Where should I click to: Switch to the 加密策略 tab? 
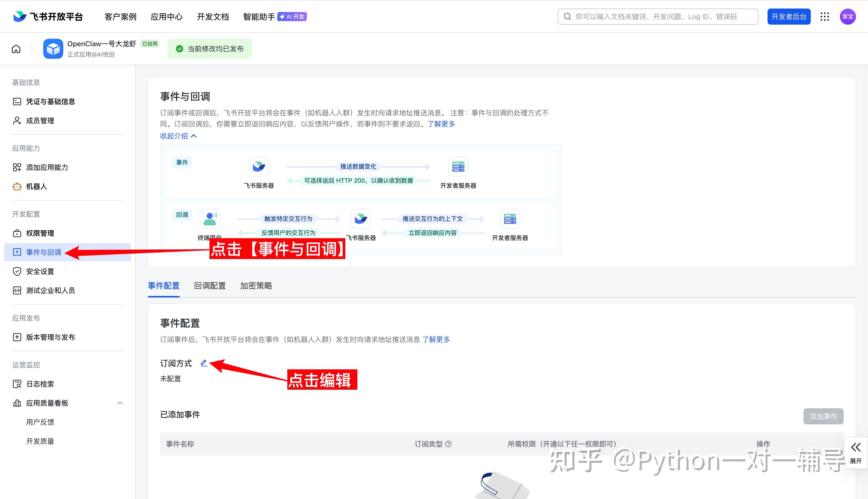click(256, 285)
